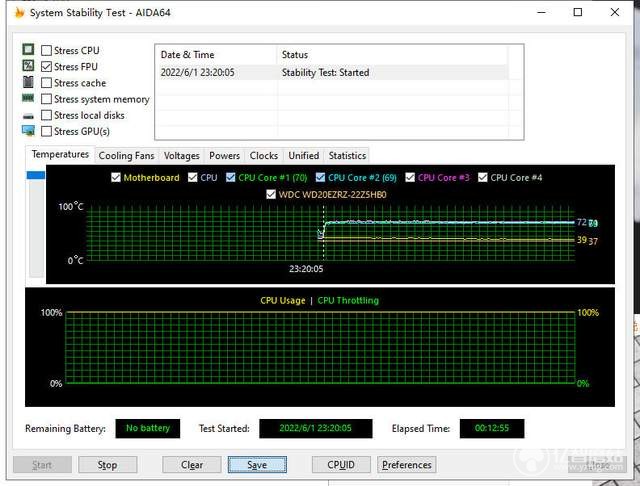Image resolution: width=640 pixels, height=486 pixels.
Task: Click the blue graph scale slider
Action: (36, 175)
